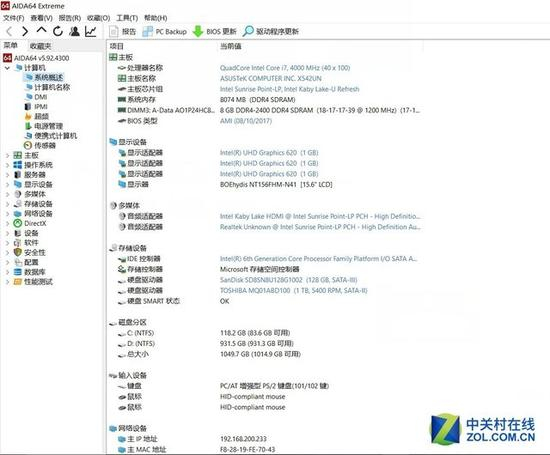The image size is (550, 455).
Task: Select the AIDA64 v5.92.4300 root node
Action: coord(36,58)
